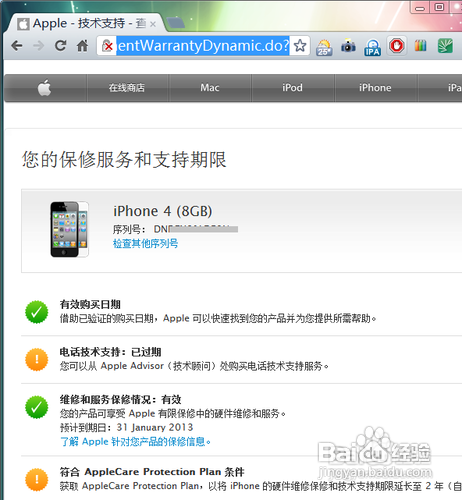Screen dimensions: 462x500
Task: Open iPhone in the Apple navigation
Action: pos(375,88)
